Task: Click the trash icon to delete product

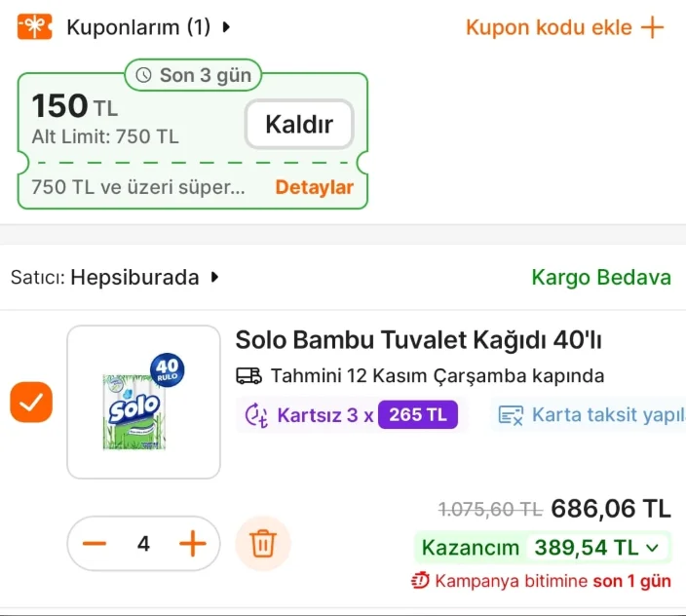Action: point(263,543)
